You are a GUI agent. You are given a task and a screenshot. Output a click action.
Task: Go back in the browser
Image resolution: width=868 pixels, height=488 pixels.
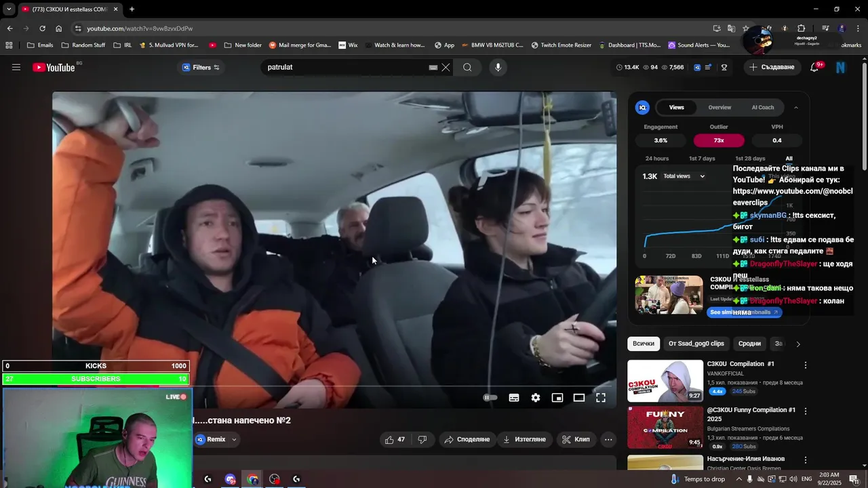[9, 28]
